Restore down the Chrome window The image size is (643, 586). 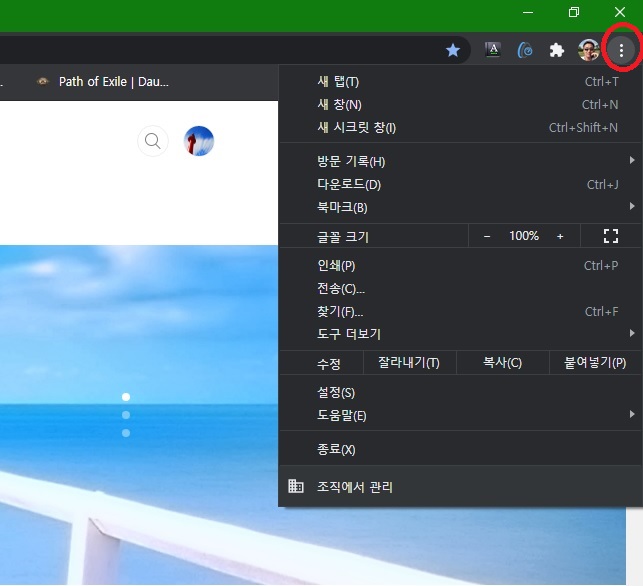tap(574, 12)
